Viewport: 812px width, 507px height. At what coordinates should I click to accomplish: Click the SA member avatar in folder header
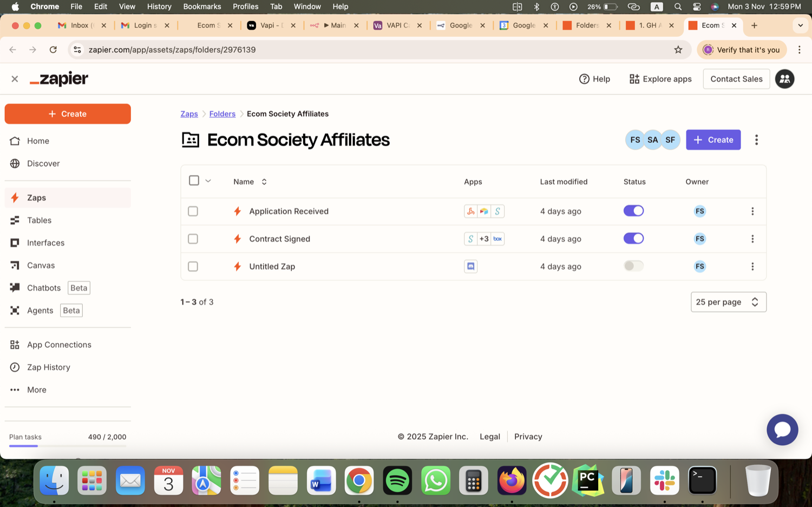pos(653,140)
